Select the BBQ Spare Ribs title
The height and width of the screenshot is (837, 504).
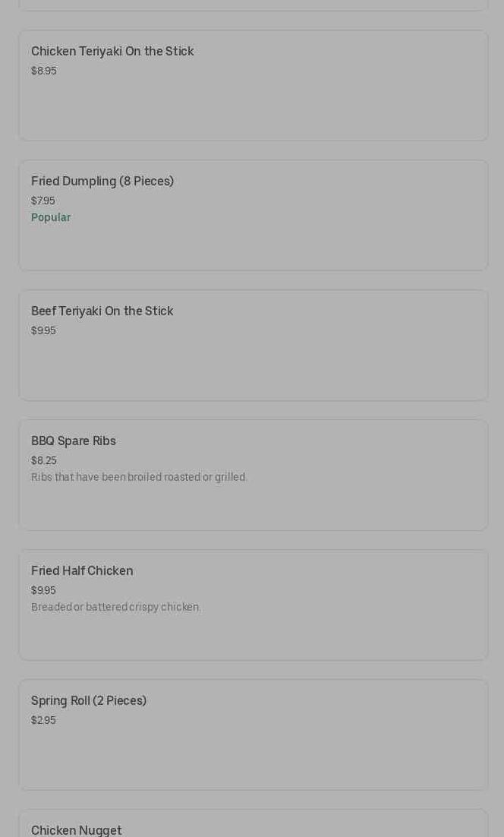click(74, 441)
